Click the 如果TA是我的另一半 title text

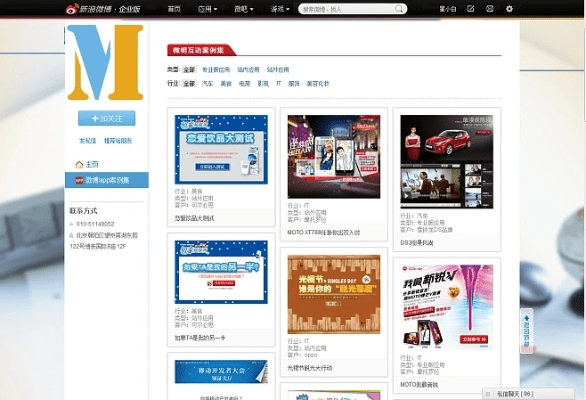click(200, 338)
